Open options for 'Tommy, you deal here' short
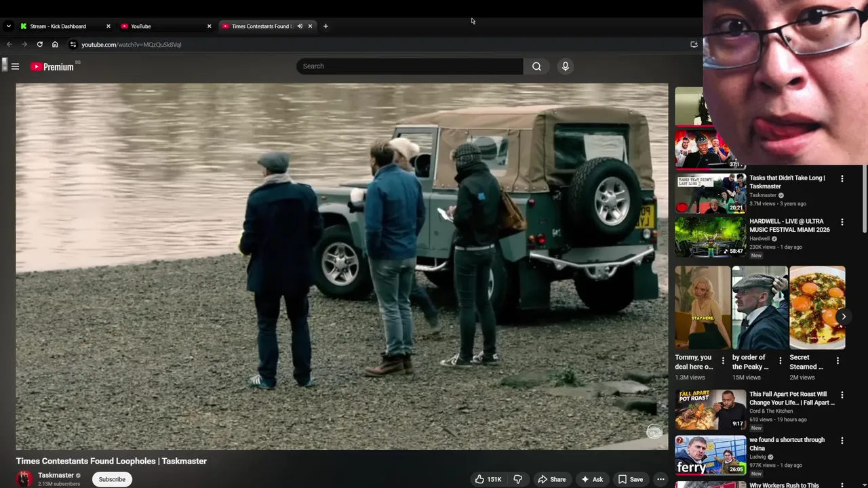Viewport: 868px width, 488px height. [723, 361]
